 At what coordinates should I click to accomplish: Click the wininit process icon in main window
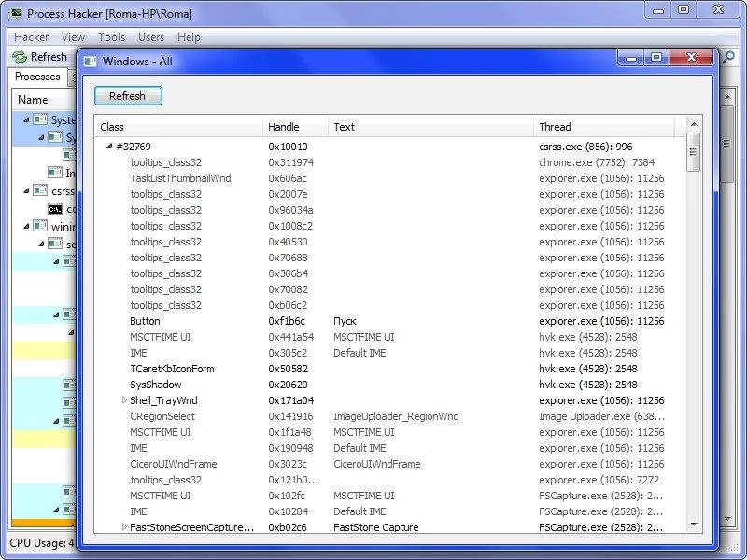(x=40, y=226)
